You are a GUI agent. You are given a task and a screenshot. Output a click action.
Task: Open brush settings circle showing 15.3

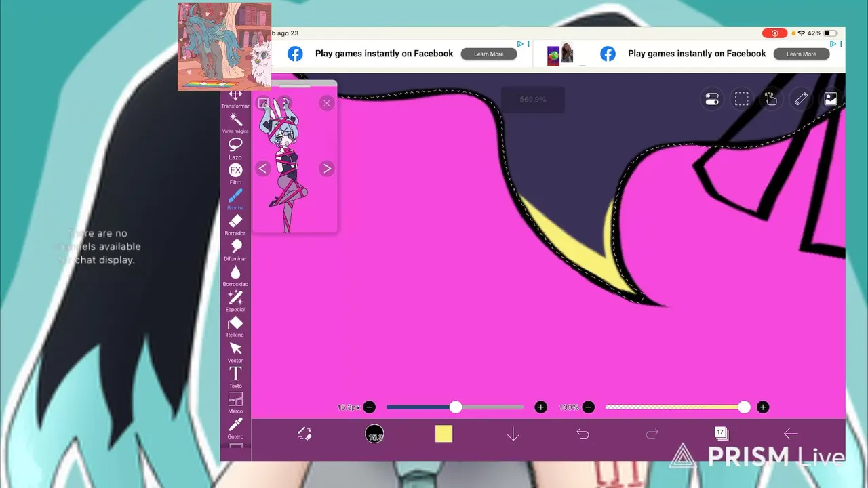(374, 434)
